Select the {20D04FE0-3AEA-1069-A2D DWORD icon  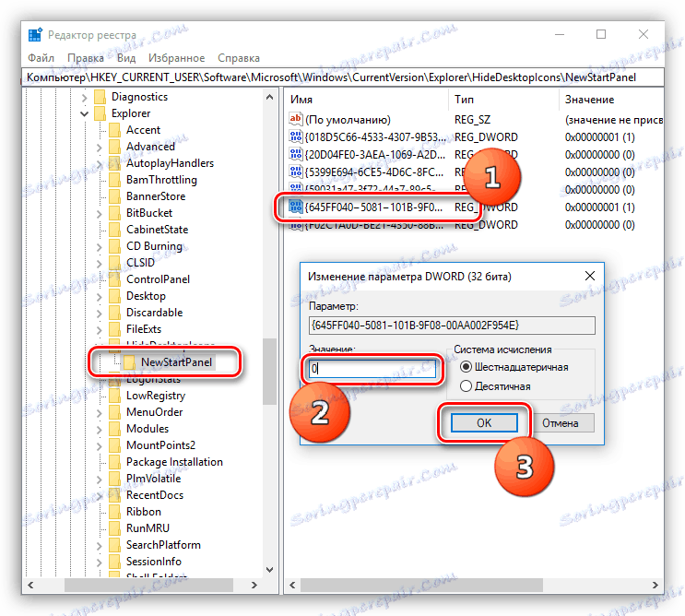296,154
